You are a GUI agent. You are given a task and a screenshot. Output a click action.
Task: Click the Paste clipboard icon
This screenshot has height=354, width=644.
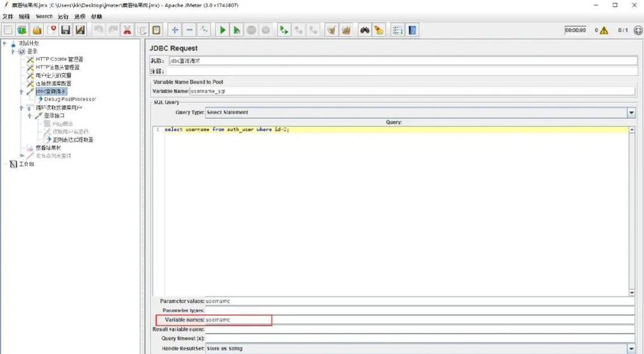pos(157,30)
